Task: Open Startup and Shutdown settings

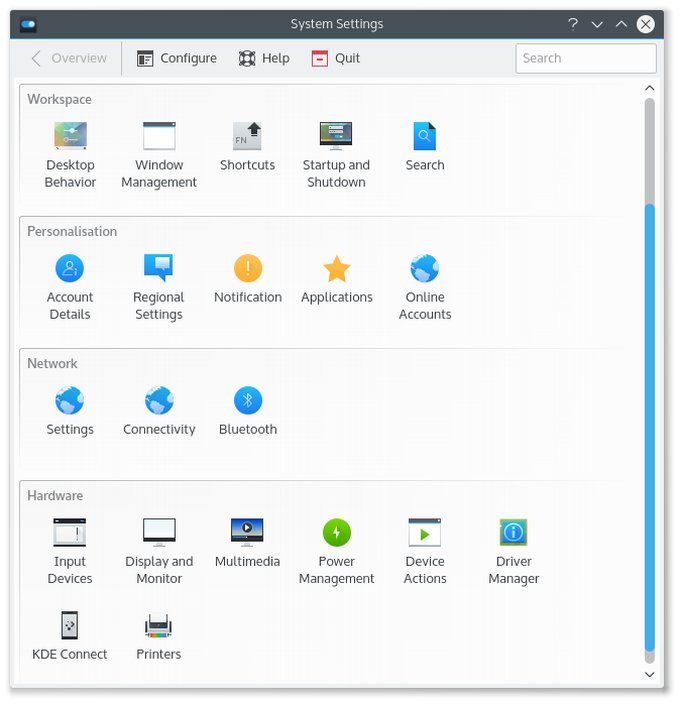Action: (x=336, y=137)
